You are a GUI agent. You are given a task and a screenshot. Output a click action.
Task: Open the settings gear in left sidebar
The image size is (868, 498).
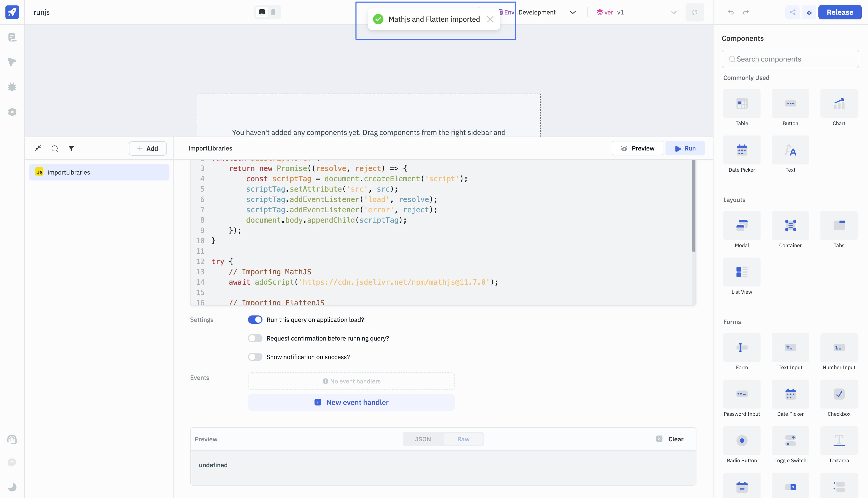click(x=12, y=112)
